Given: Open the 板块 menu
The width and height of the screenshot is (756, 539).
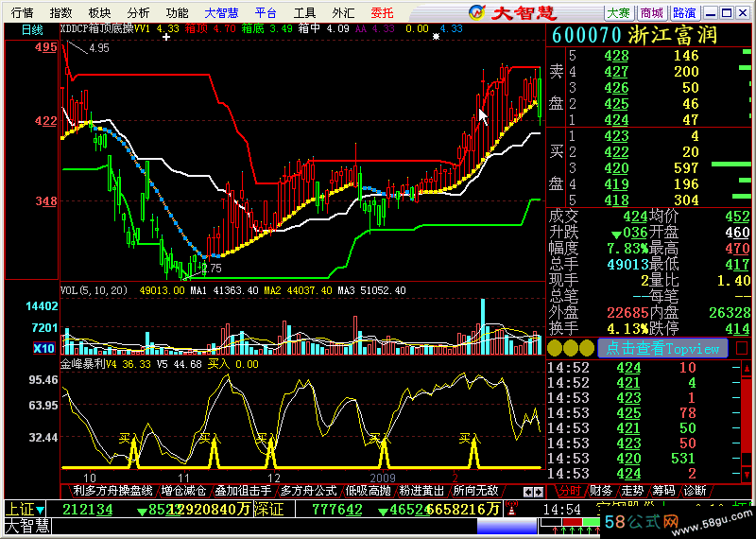Looking at the screenshot, I should (99, 12).
